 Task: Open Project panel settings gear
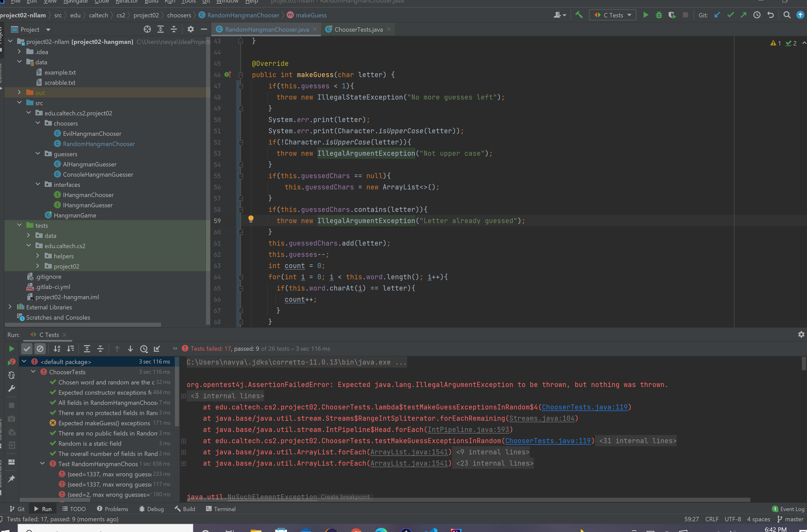pos(191,30)
